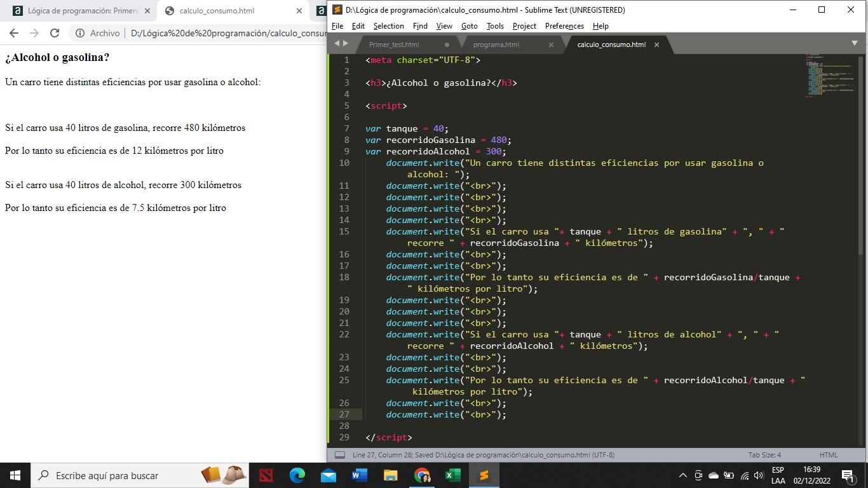Reload the calculo_consumo.html page in Chrome
Image resolution: width=868 pixels, height=488 pixels.
coord(55,33)
